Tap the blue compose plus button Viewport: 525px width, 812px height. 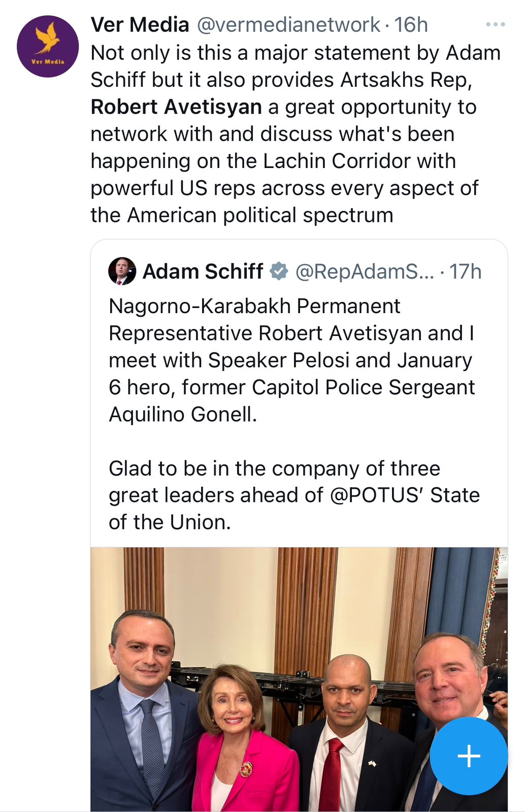coord(468,756)
